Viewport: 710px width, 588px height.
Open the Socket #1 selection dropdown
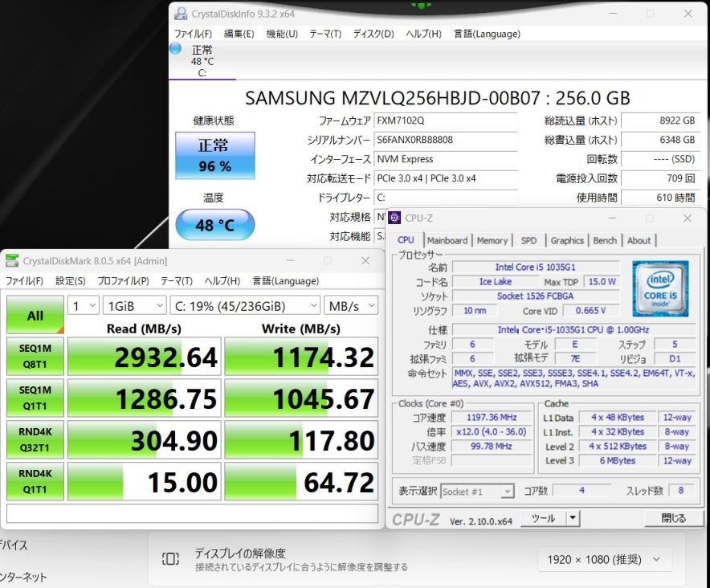click(x=477, y=492)
